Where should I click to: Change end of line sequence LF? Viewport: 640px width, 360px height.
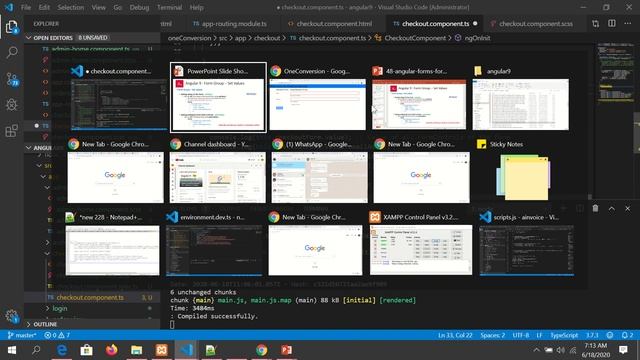[x=540, y=335]
